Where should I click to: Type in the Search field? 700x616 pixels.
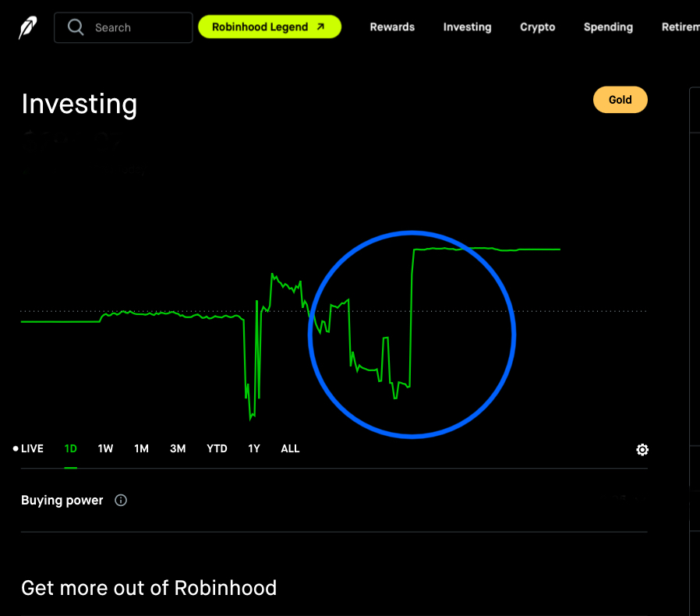pos(136,27)
